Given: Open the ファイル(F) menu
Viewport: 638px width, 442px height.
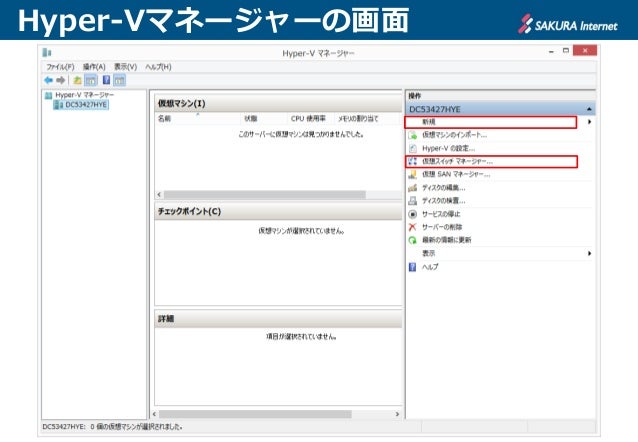Looking at the screenshot, I should pyautogui.click(x=60, y=67).
